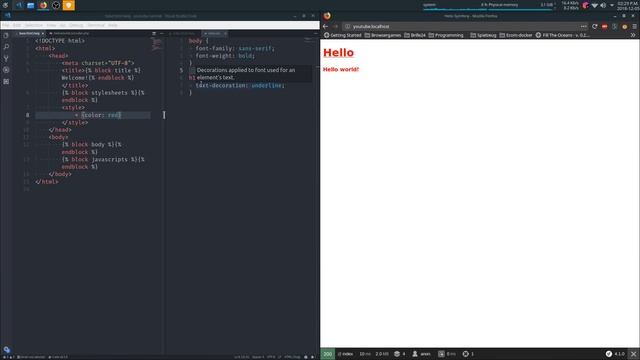The width and height of the screenshot is (640, 360).
Task: Open more actions in left editor group
Action: [161, 33]
